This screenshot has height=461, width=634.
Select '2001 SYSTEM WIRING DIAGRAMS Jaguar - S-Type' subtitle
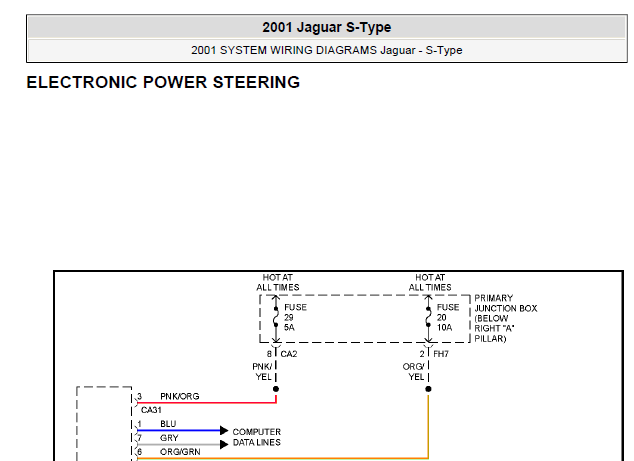[327, 50]
